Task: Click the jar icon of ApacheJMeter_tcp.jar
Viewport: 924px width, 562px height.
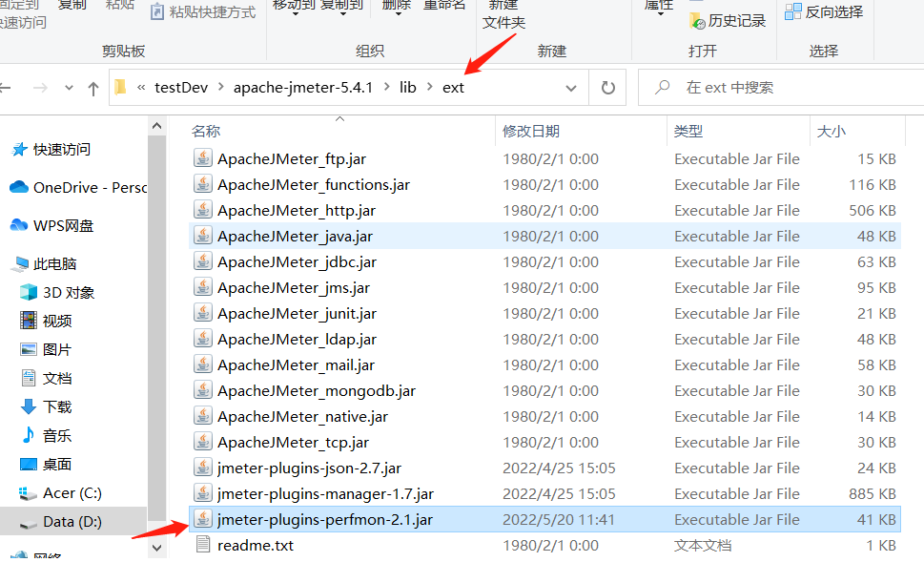Action: tap(203, 442)
